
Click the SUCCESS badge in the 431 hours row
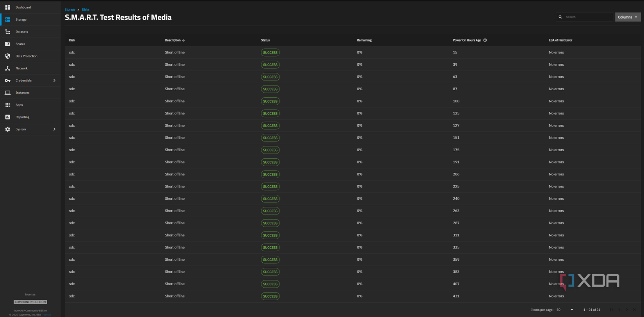(270, 296)
